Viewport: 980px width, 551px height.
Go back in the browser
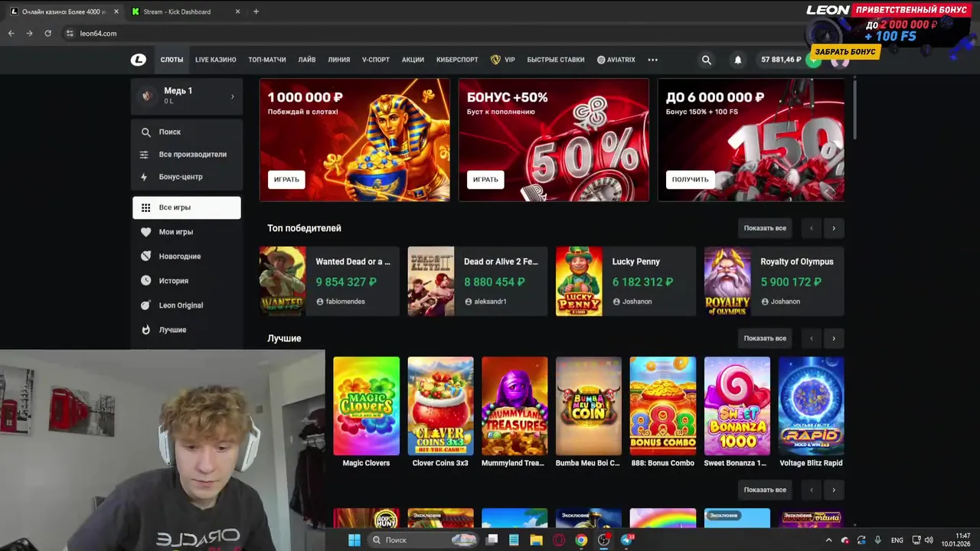[11, 34]
